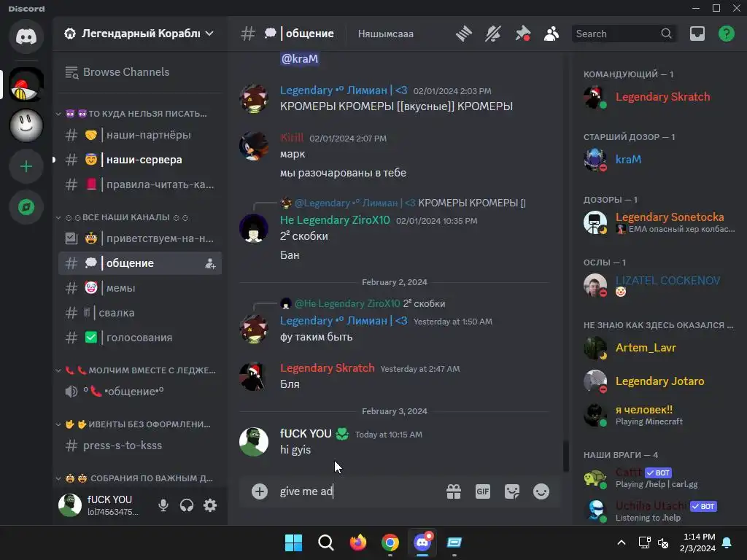Open press-s-to-ksss channel
The height and width of the screenshot is (560, 747).
click(x=139, y=446)
